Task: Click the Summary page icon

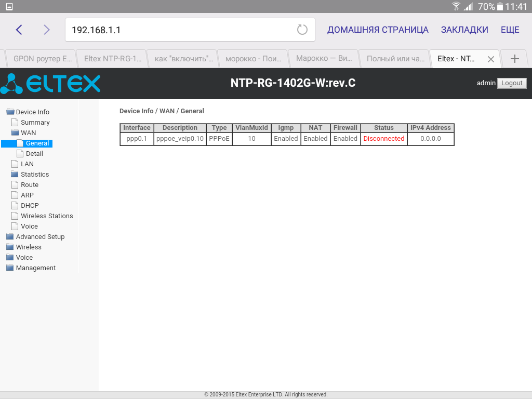Action: pos(15,122)
